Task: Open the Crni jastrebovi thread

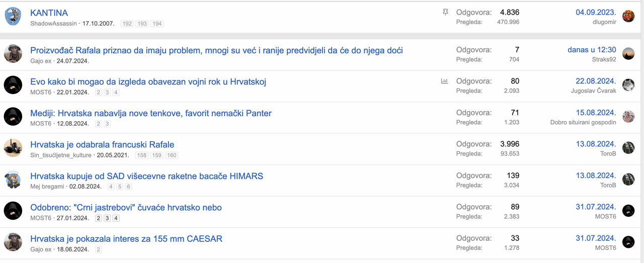Action: click(126, 208)
